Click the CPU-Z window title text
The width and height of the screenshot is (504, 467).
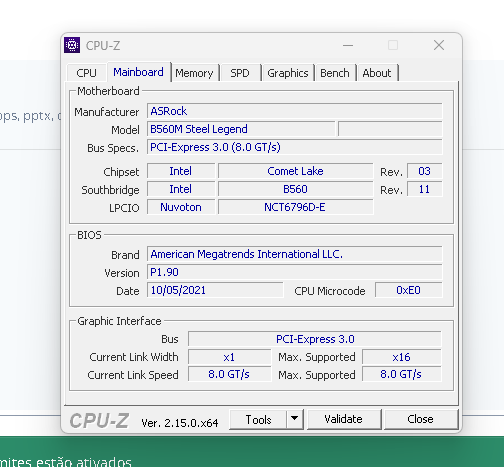click(x=103, y=46)
